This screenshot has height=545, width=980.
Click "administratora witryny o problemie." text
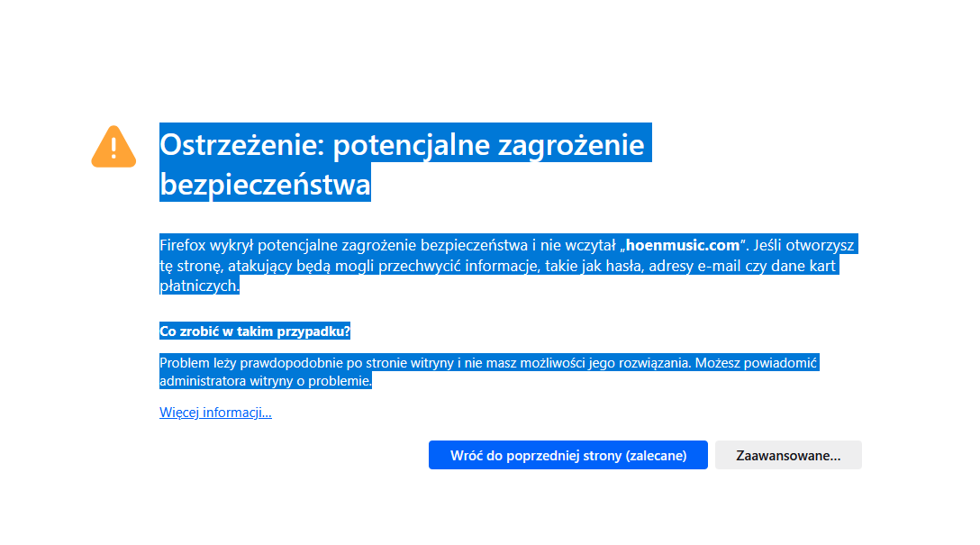(x=265, y=381)
